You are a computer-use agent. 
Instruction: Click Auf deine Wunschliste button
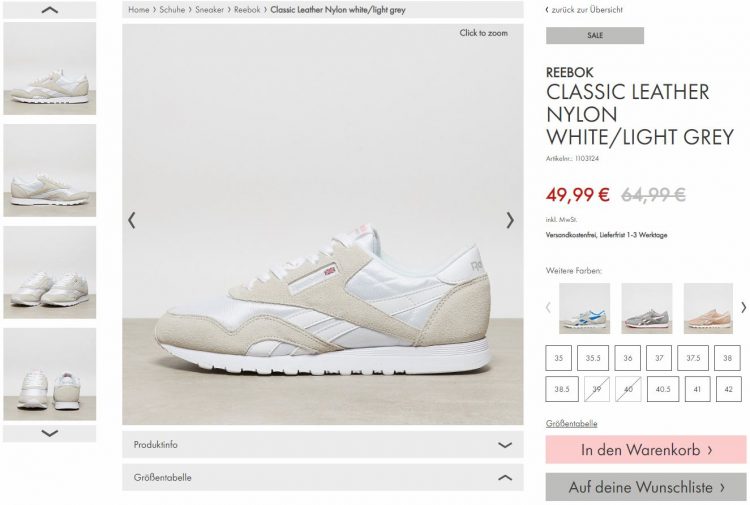(646, 487)
